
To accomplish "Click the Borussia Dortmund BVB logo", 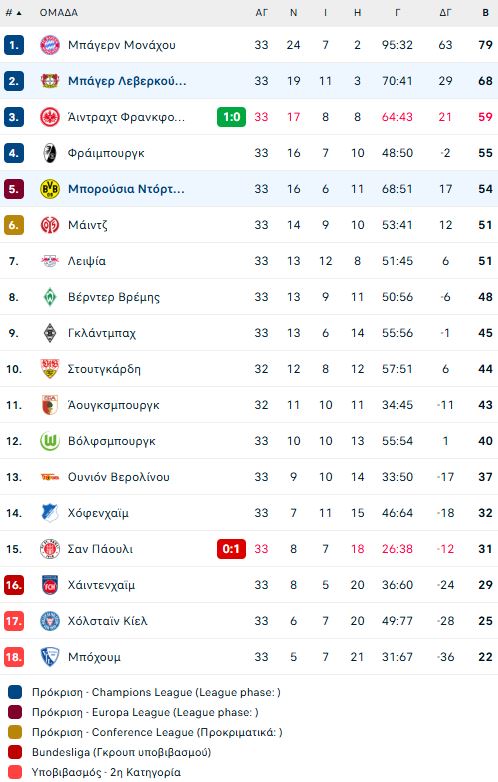I will point(50,189).
